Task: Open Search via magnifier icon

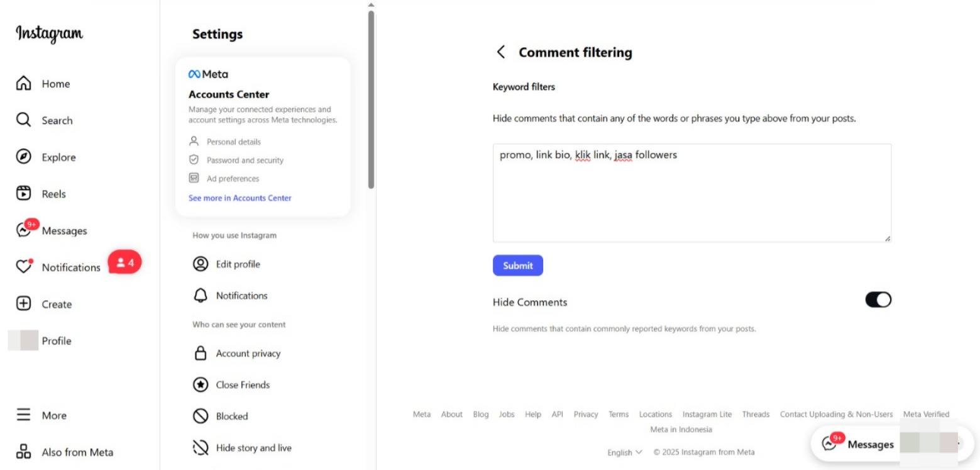Action: pos(23,120)
